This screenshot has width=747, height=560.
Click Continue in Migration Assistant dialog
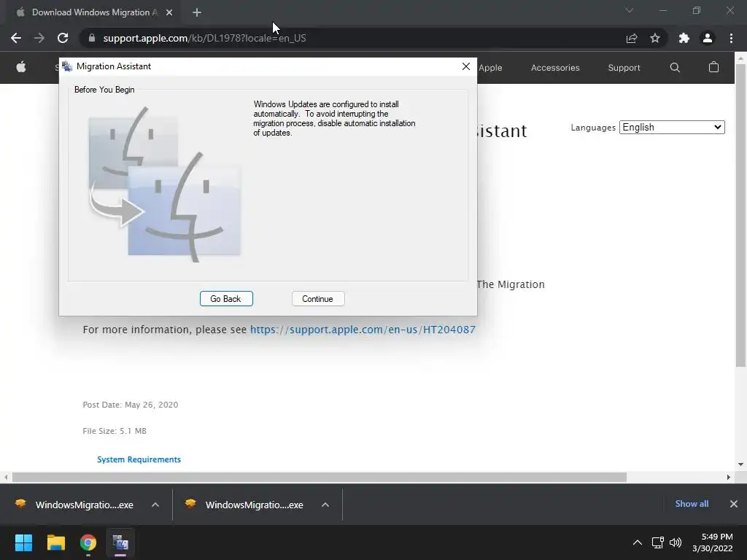[318, 298]
